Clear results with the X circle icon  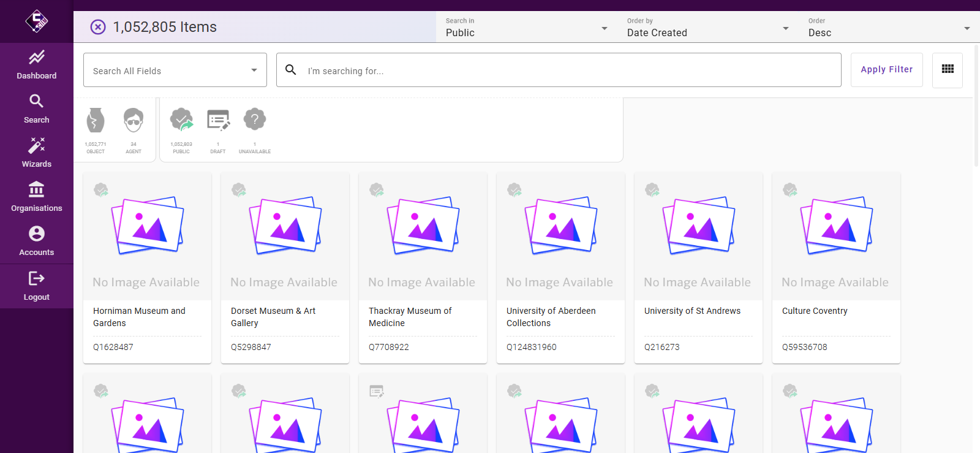98,27
